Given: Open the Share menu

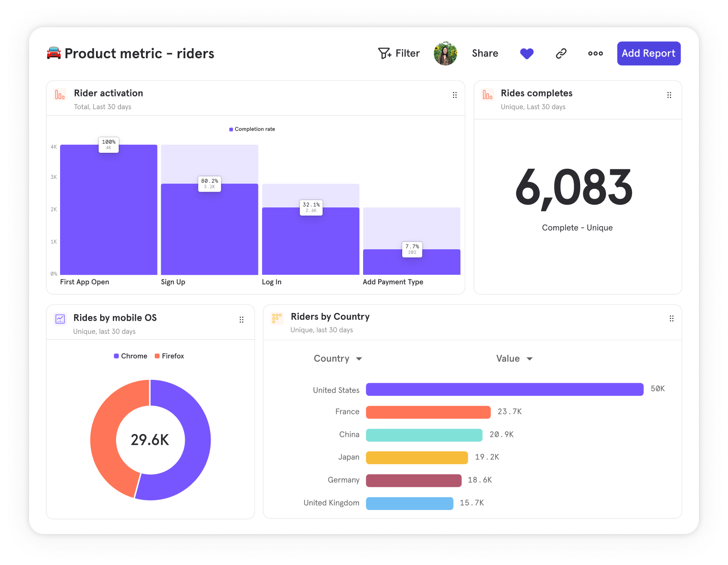Looking at the screenshot, I should [x=485, y=53].
